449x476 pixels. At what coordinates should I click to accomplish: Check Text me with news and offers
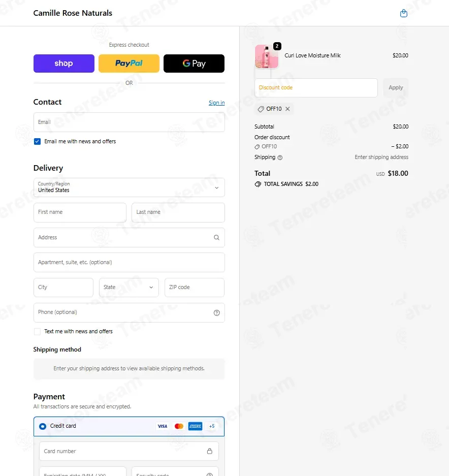pos(38,332)
